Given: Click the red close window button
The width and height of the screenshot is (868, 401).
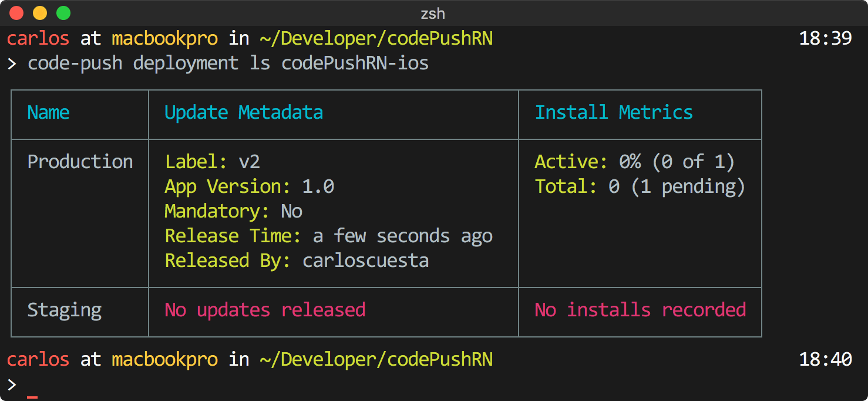Looking at the screenshot, I should pyautogui.click(x=16, y=13).
